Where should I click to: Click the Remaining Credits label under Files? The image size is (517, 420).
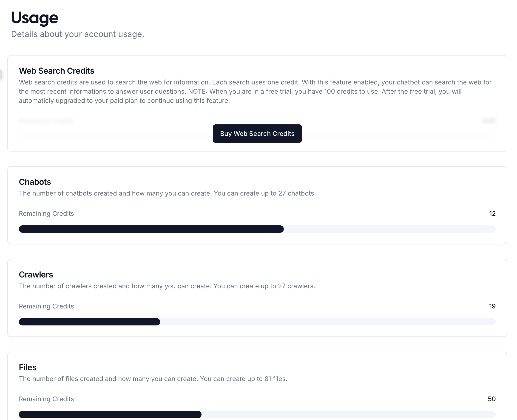[46, 399]
